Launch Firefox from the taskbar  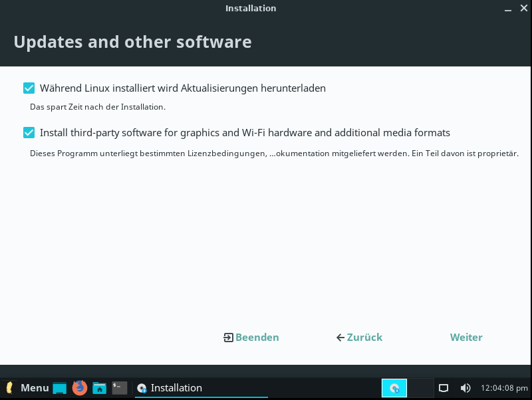pos(80,388)
